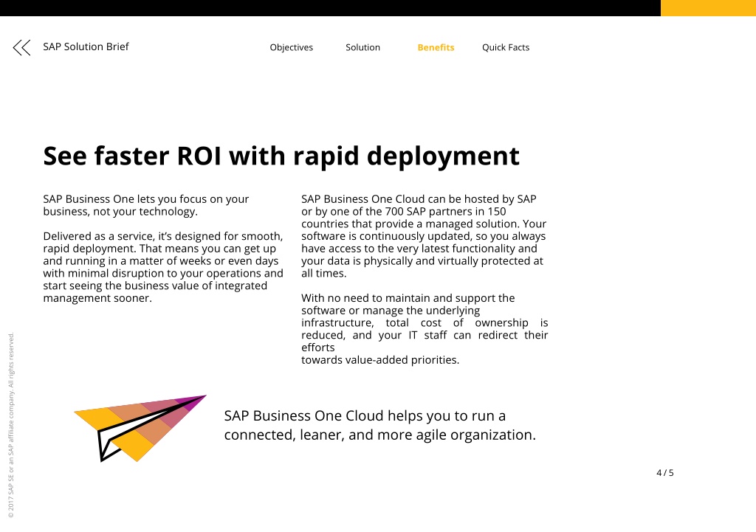Click the copyright notice on the left edge
Screen dimensions: 756x532
click(11, 426)
